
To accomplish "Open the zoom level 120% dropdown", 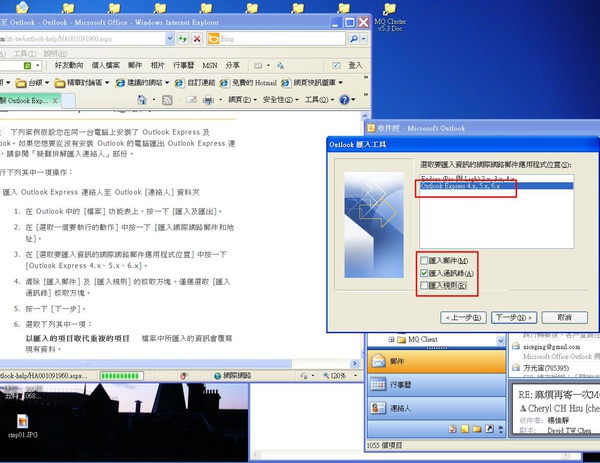I will point(355,376).
